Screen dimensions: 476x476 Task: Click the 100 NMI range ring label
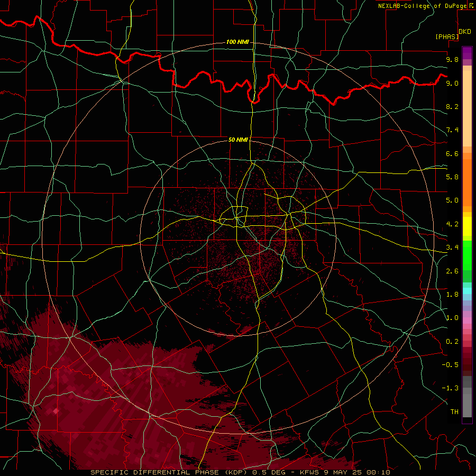(x=237, y=42)
